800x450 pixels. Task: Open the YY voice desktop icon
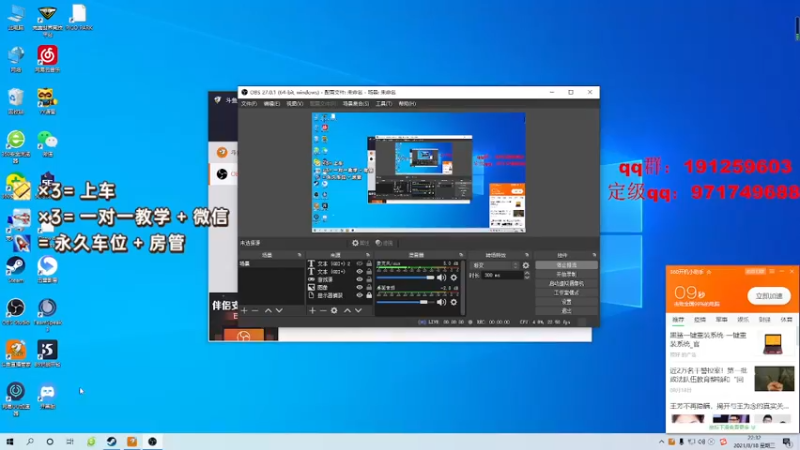[x=47, y=101]
